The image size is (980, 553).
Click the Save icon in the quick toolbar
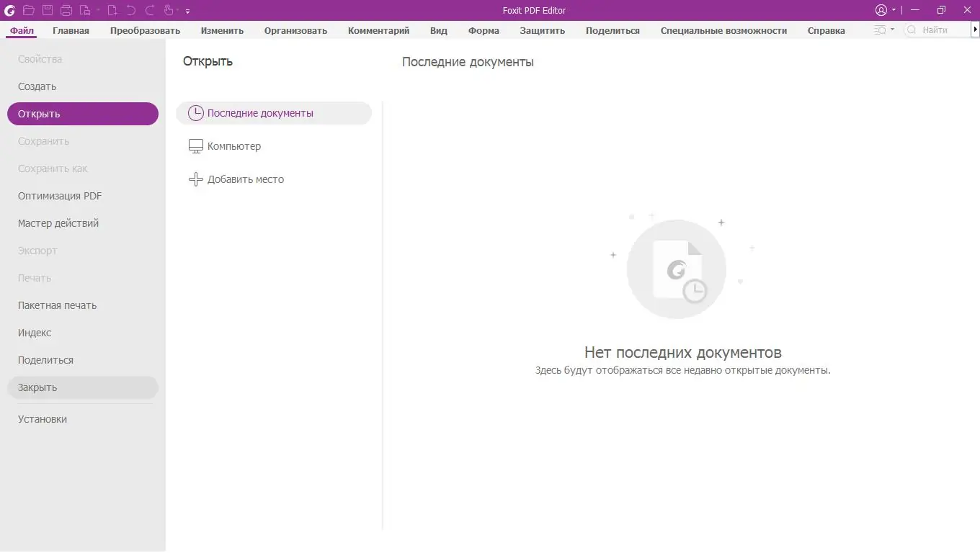coord(46,10)
